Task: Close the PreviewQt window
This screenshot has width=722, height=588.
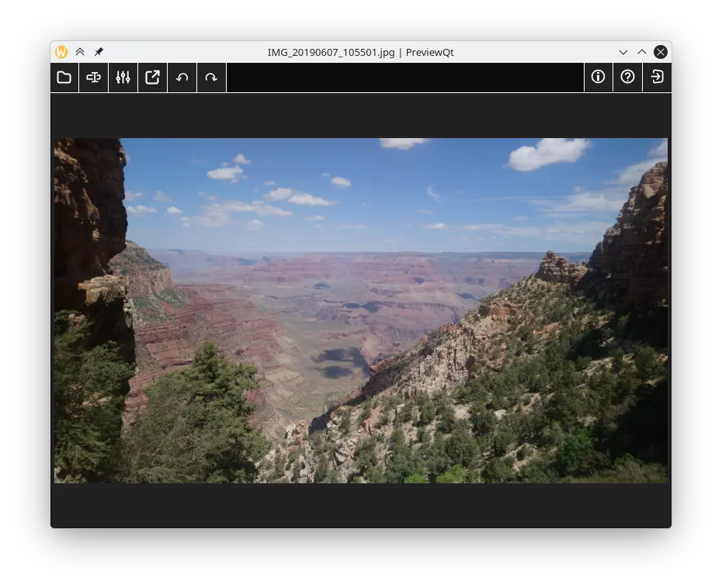Action: [661, 52]
